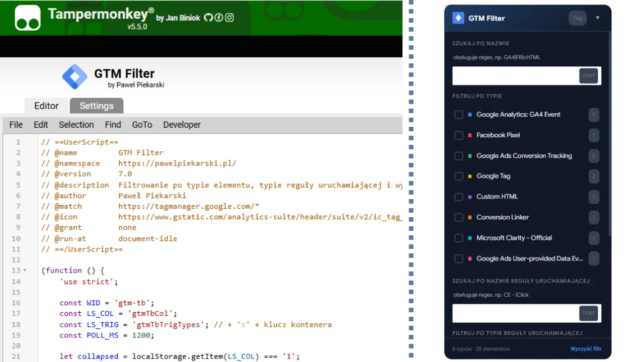The image size is (644, 362).
Task: Click the count badge 9 beside GA4 Event
Action: tap(594, 115)
